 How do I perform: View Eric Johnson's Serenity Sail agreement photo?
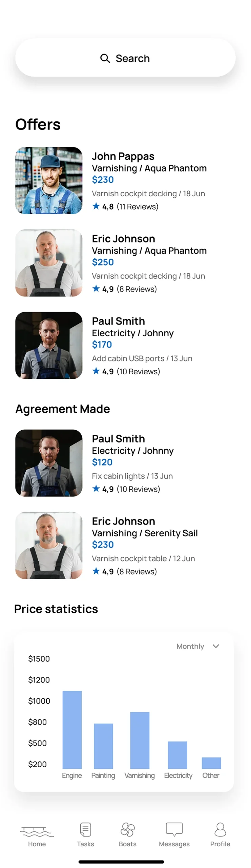point(49,545)
